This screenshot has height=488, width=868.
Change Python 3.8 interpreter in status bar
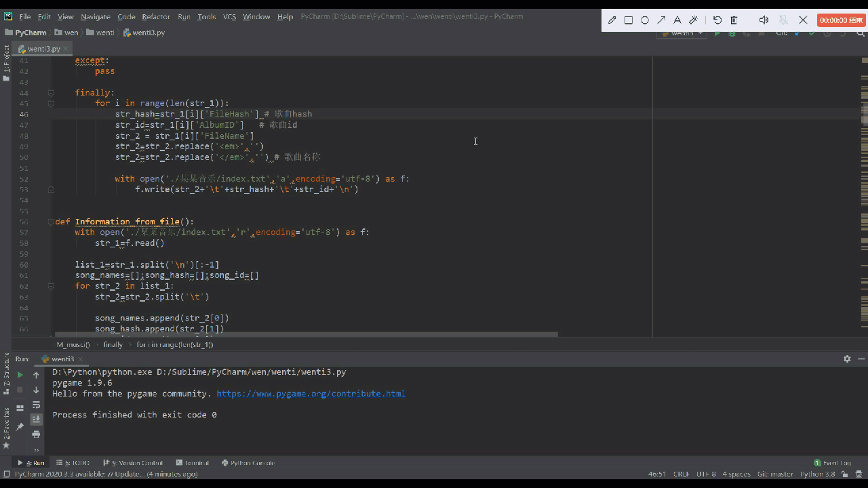pyautogui.click(x=817, y=474)
